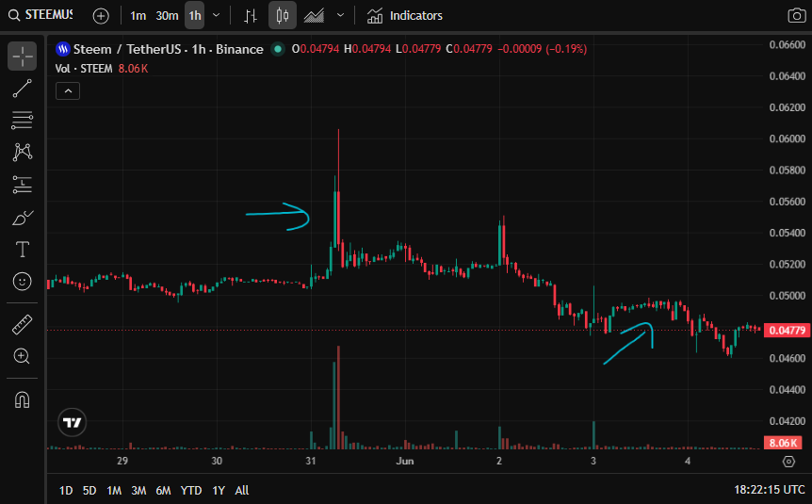Open chart settings gear near the time axis
Screen dimensions: 812x504
coord(788,461)
